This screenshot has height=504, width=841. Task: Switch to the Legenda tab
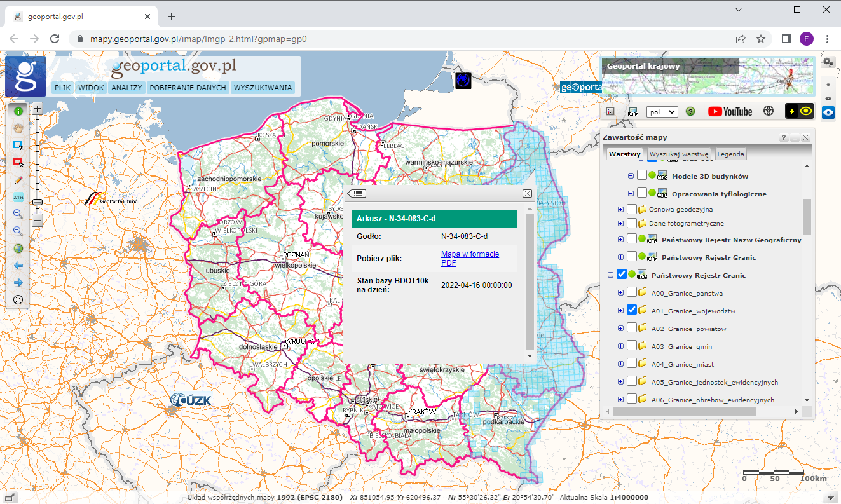click(730, 154)
